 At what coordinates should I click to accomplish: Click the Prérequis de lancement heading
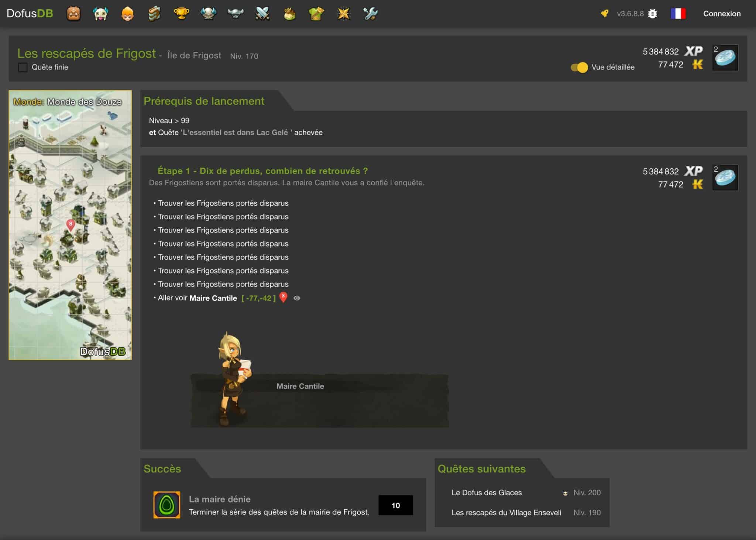(x=204, y=101)
